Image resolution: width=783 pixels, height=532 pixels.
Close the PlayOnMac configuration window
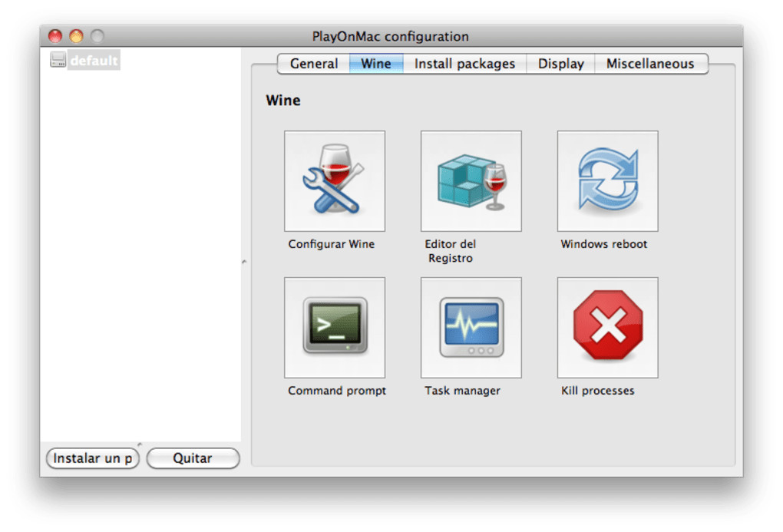pyautogui.click(x=55, y=36)
